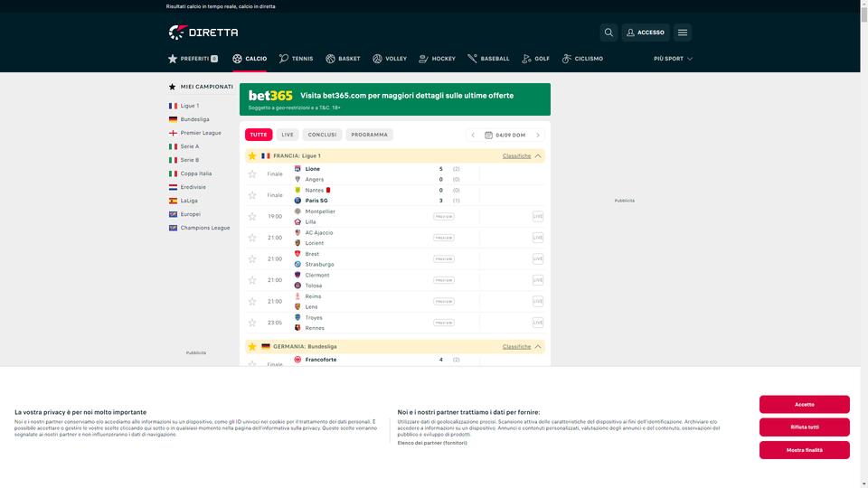
Task: Toggle favorite star for Montpellier–Lilla match
Action: point(252,217)
